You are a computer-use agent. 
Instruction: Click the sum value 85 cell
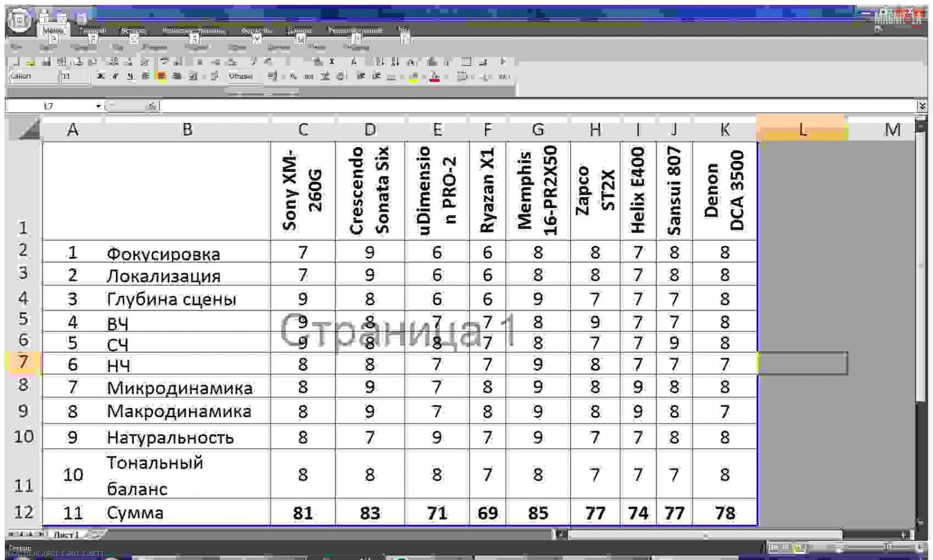538,513
